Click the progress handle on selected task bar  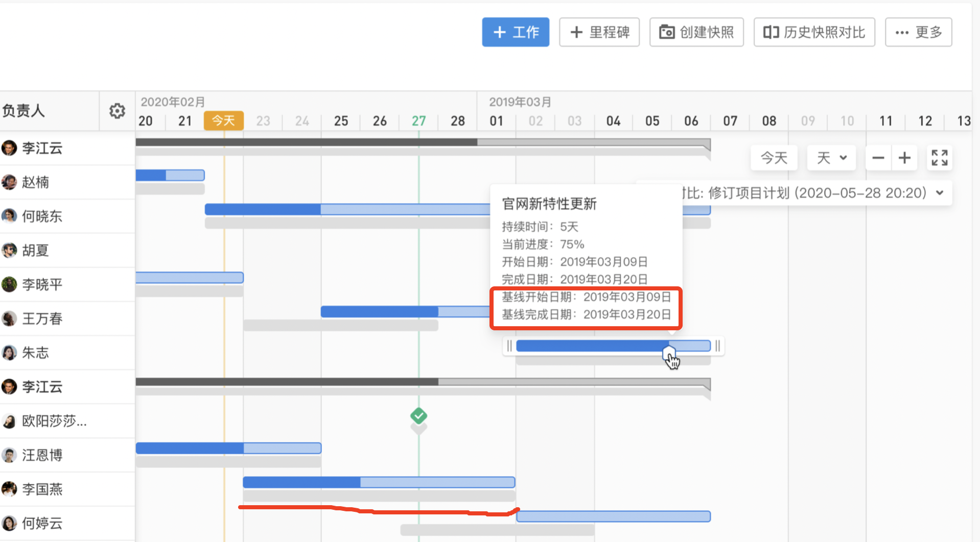669,353
